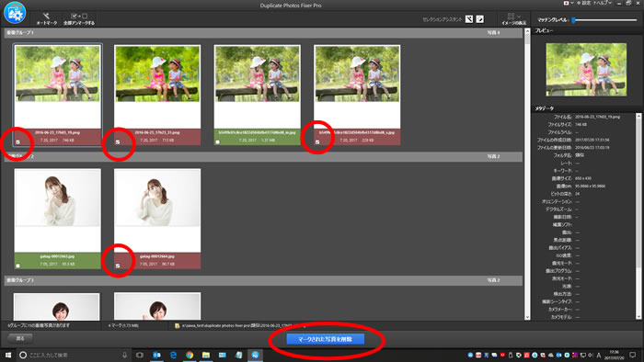Select first children photo thumbnail in group 1
Image resolution: width=644 pixels, height=362 pixels.
pos(57,74)
